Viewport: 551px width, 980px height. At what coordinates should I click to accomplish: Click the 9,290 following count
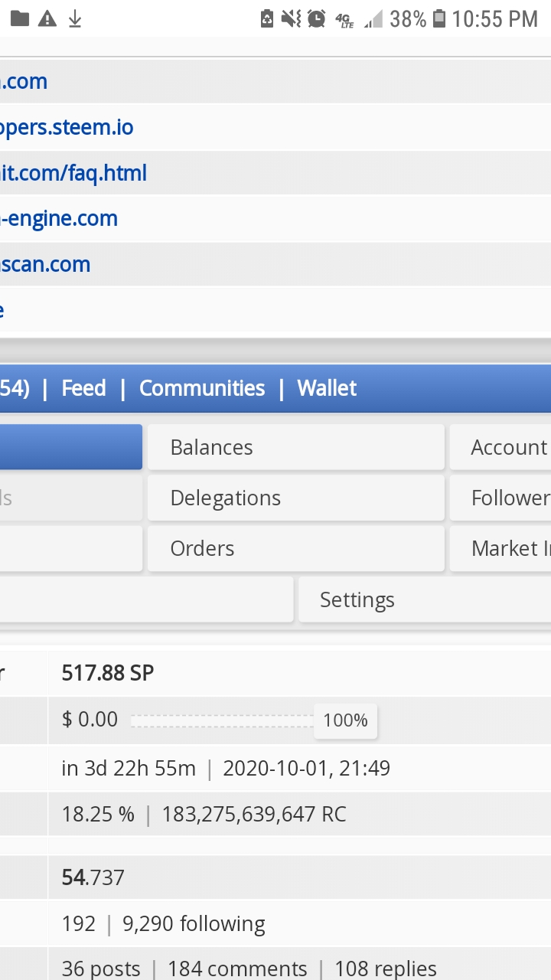coord(194,924)
